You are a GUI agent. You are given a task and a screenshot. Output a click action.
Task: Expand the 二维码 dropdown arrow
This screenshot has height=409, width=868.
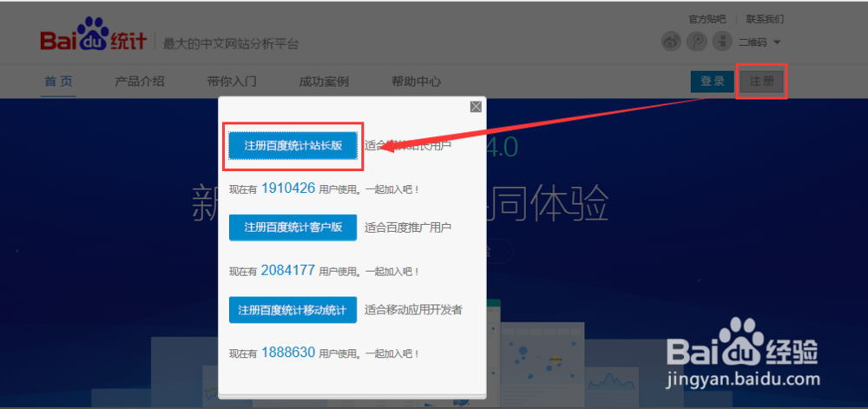pos(777,43)
